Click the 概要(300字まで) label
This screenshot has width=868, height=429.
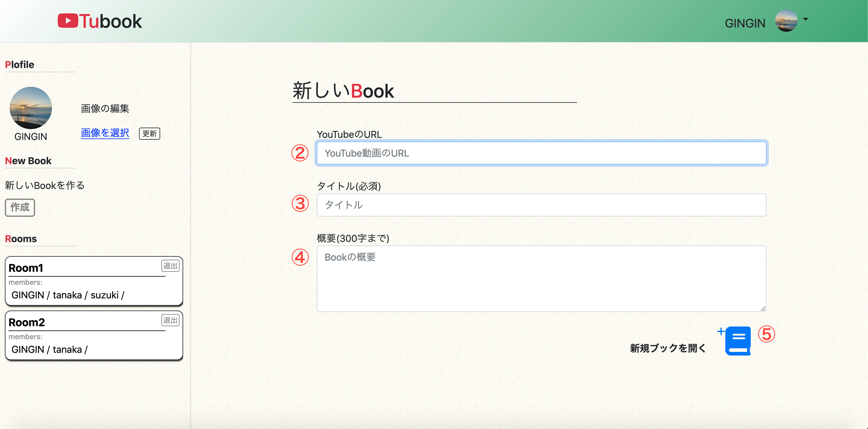point(353,238)
